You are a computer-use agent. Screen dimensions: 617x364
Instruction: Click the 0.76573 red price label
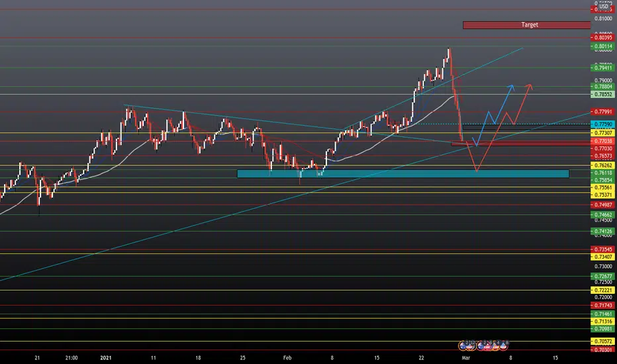(603, 156)
